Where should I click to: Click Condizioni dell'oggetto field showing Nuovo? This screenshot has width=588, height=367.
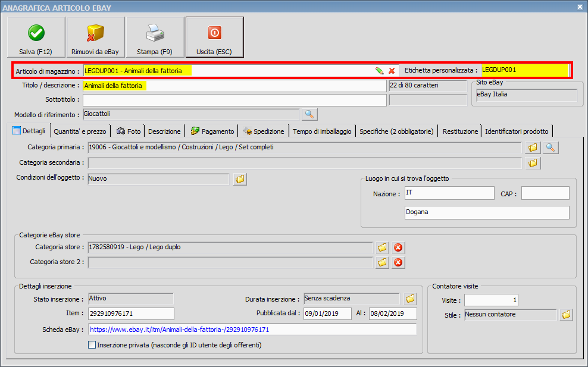coord(158,179)
